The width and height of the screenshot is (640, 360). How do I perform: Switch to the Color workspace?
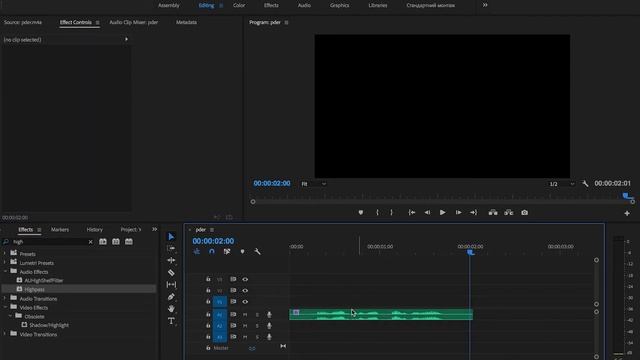(239, 5)
